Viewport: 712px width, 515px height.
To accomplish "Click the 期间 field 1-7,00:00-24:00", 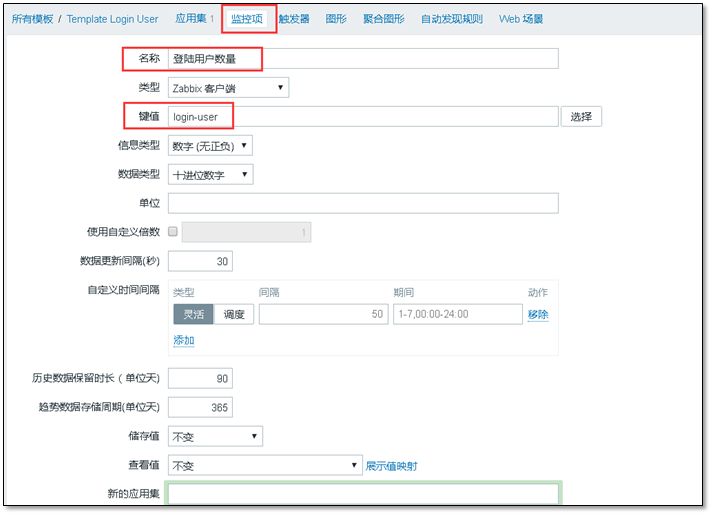I will (458, 314).
